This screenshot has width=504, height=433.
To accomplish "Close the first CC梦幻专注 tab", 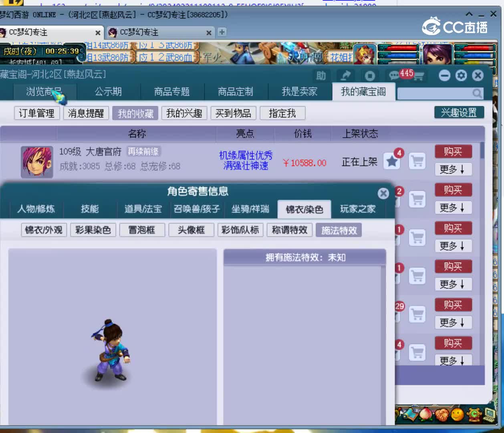I will pos(98,32).
